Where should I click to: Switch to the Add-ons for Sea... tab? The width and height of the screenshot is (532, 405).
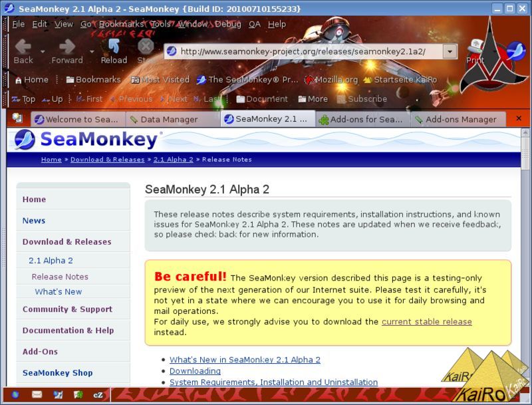[363, 120]
